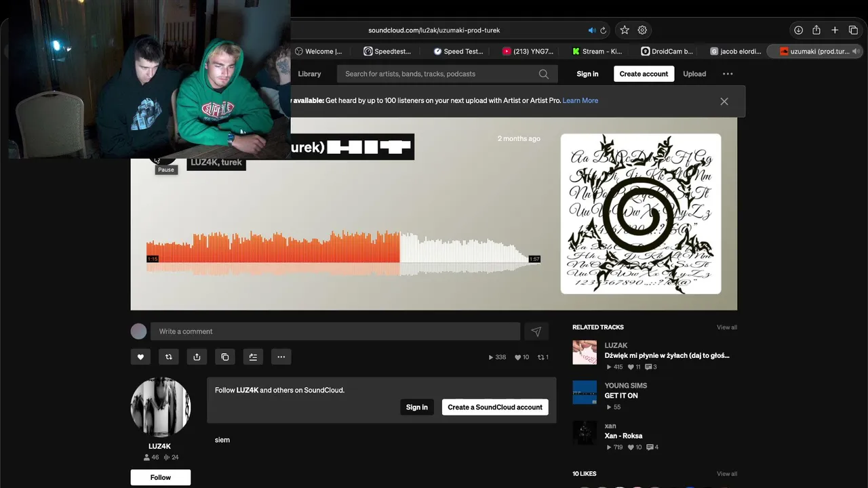View all 10 likes
Screen dimensions: 868x488
(x=727, y=474)
